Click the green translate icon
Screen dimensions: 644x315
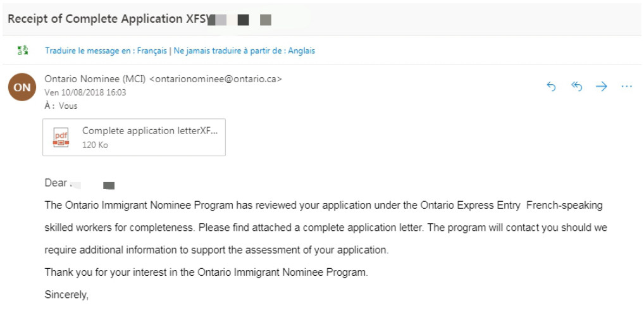click(x=23, y=51)
